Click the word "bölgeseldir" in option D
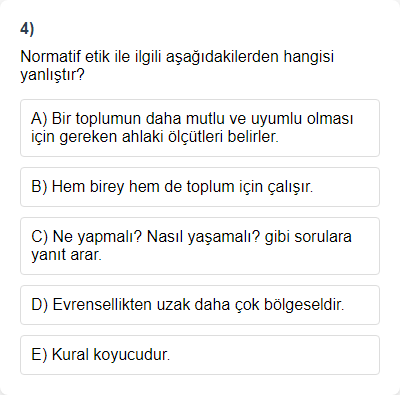 point(303,305)
